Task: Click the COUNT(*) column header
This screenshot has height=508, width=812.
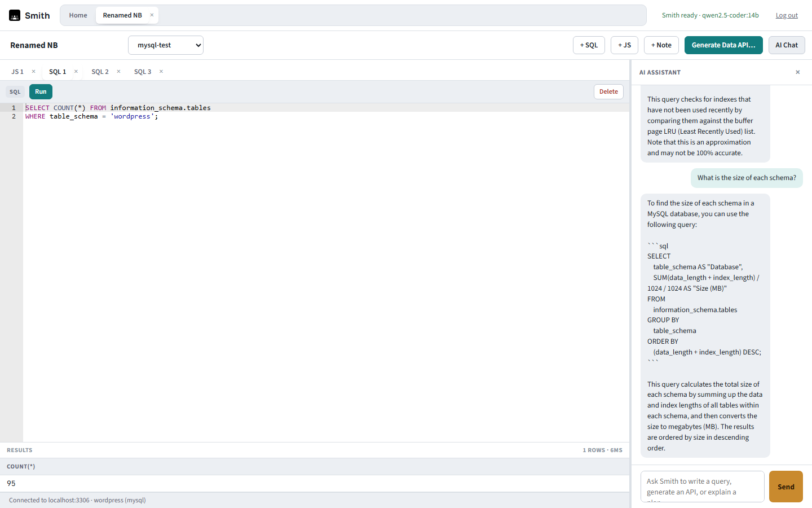Action: pyautogui.click(x=21, y=467)
